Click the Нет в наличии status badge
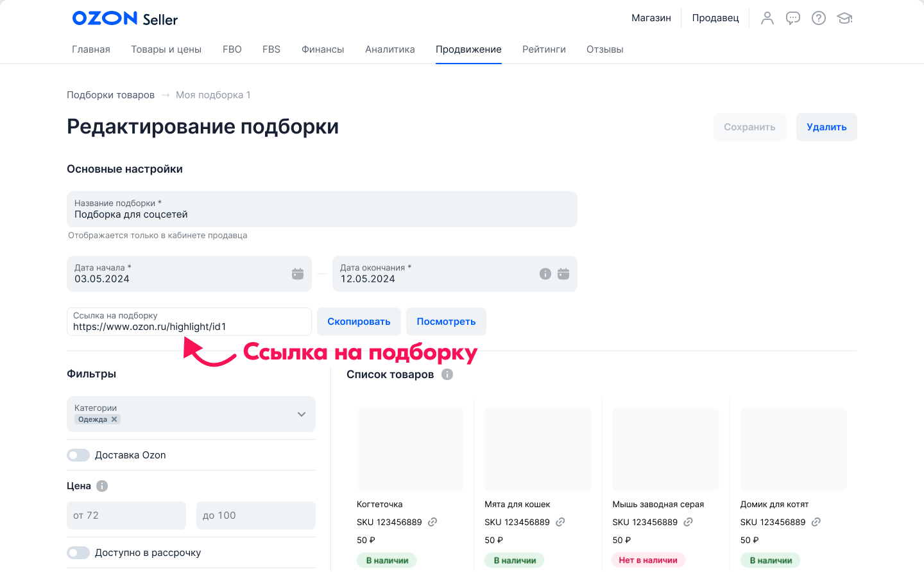Screen dimensions: 924x572 648,560
